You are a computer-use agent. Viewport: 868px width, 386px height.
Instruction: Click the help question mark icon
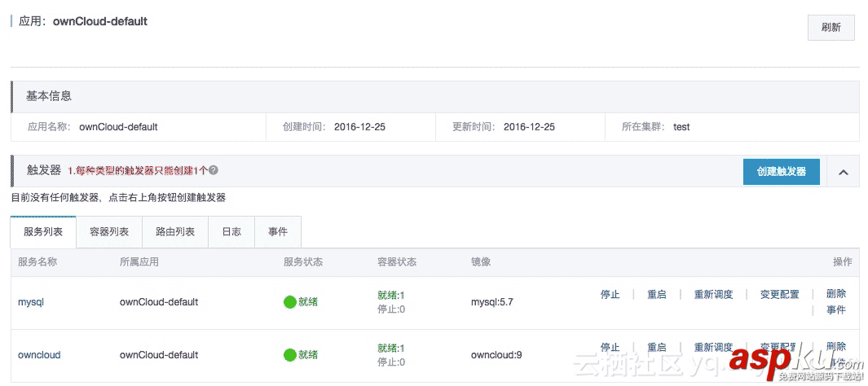(214, 171)
